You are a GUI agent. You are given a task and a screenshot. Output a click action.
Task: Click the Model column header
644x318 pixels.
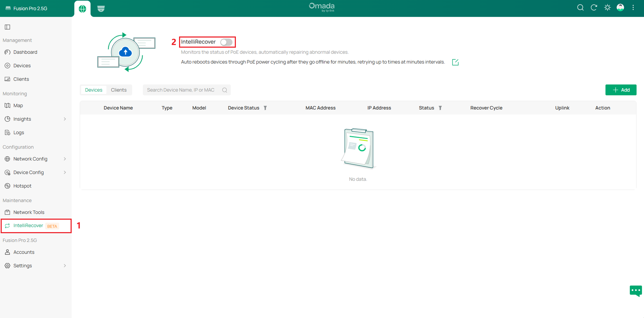pyautogui.click(x=199, y=108)
